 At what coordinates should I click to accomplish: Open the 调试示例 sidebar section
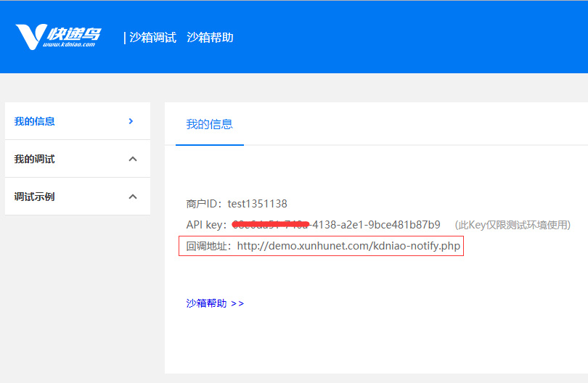pos(35,197)
